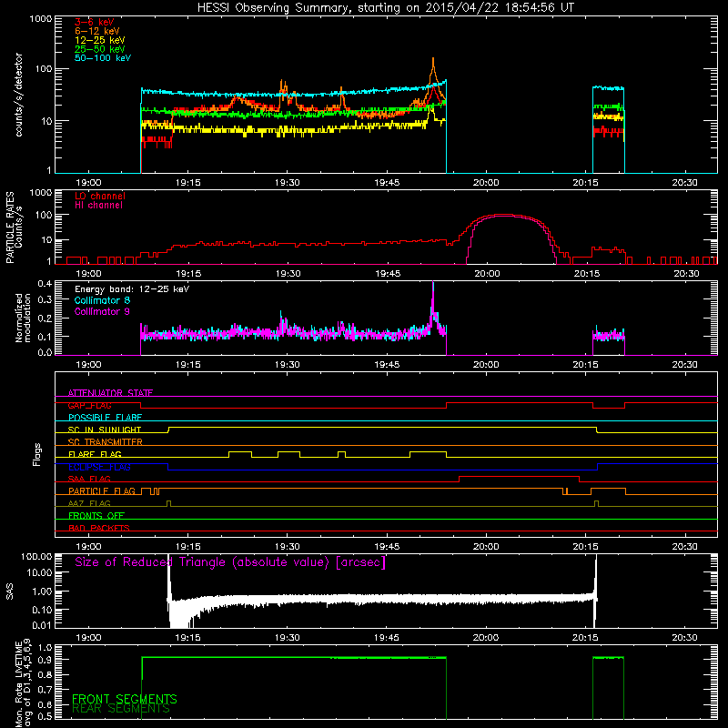The width and height of the screenshot is (728, 728).
Task: Click the A0Z_FLAG label
Action: point(89,504)
